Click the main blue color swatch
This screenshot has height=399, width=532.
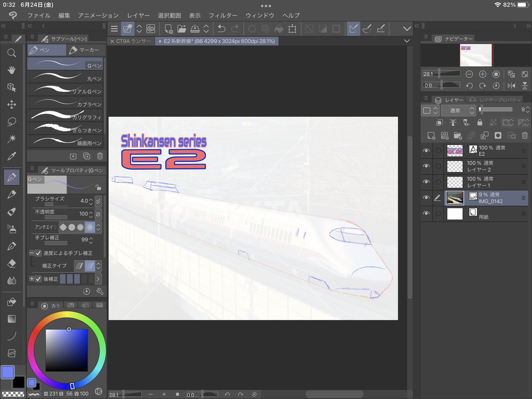coord(8,372)
